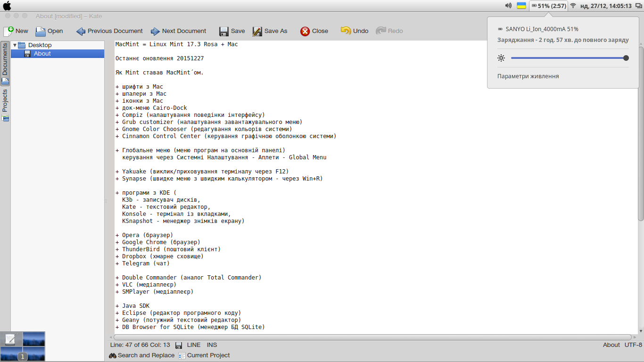Click the Yakuake line in the text
Viewport: 644px width, 362px height.
coord(202,172)
